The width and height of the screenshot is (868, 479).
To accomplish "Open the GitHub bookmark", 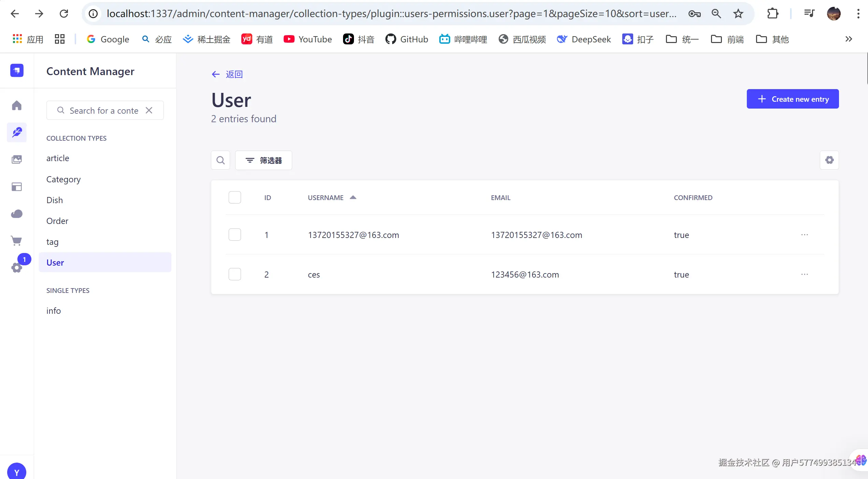I will (x=407, y=39).
